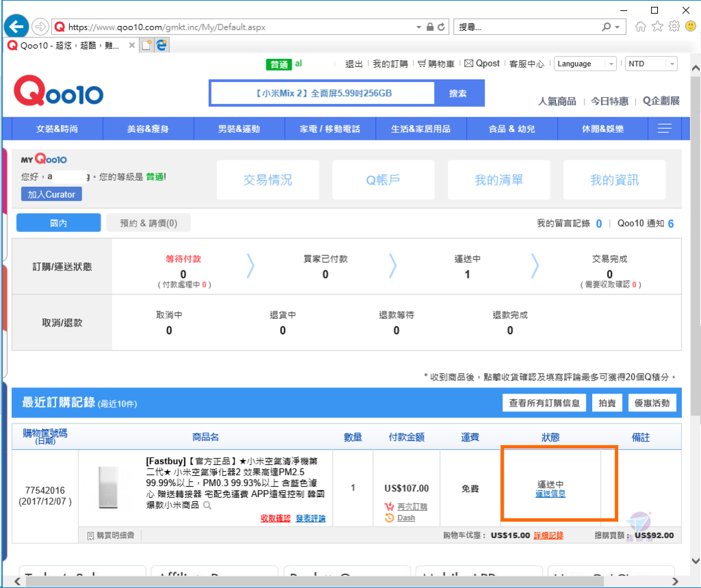The image size is (701, 588).
Task: Click the red 收取確認 link
Action: tap(275, 518)
